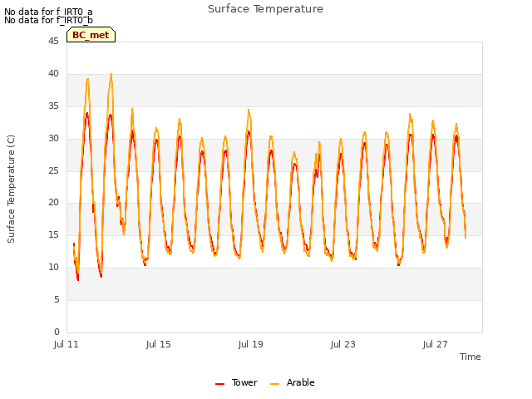Click the orange Arable legend color marker
The image size is (532, 399).
pyautogui.click(x=275, y=384)
